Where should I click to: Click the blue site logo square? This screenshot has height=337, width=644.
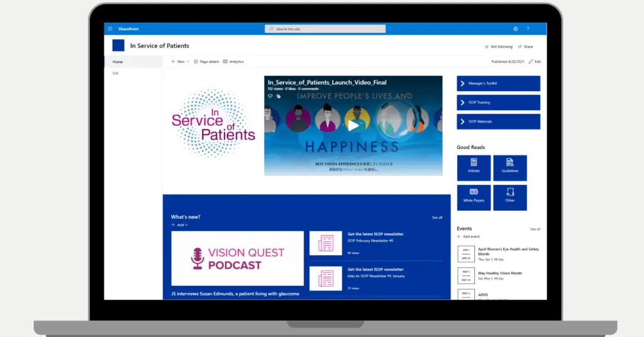click(118, 45)
